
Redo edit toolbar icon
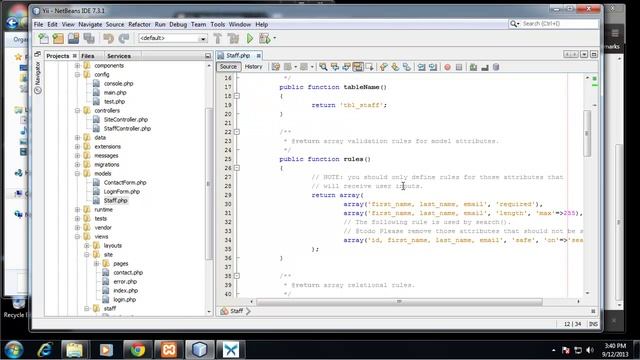point(124,38)
